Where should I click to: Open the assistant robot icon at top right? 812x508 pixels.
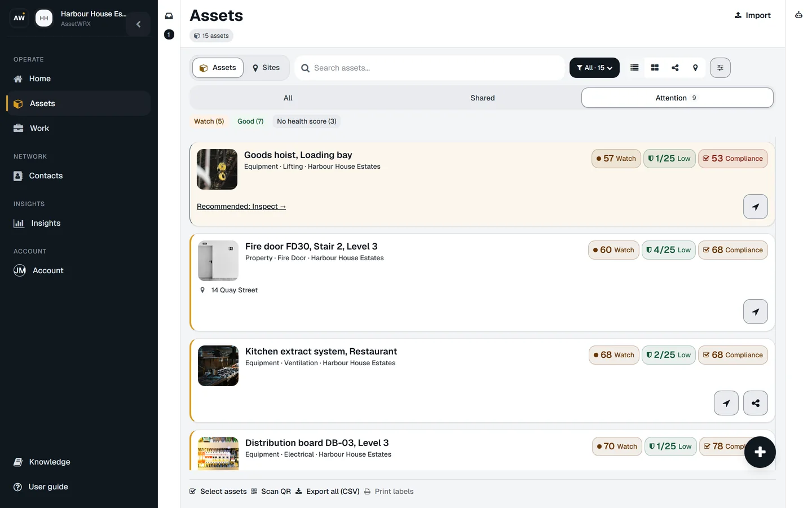point(798,15)
